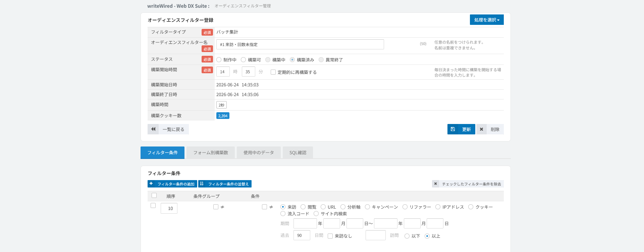
Task: Click the 期間 end year field
Action: click(386, 223)
